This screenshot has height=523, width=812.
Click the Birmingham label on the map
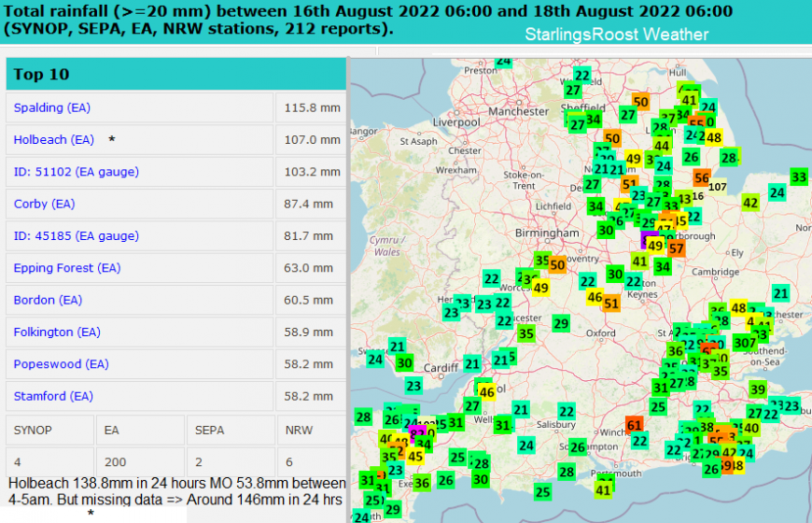tap(547, 233)
